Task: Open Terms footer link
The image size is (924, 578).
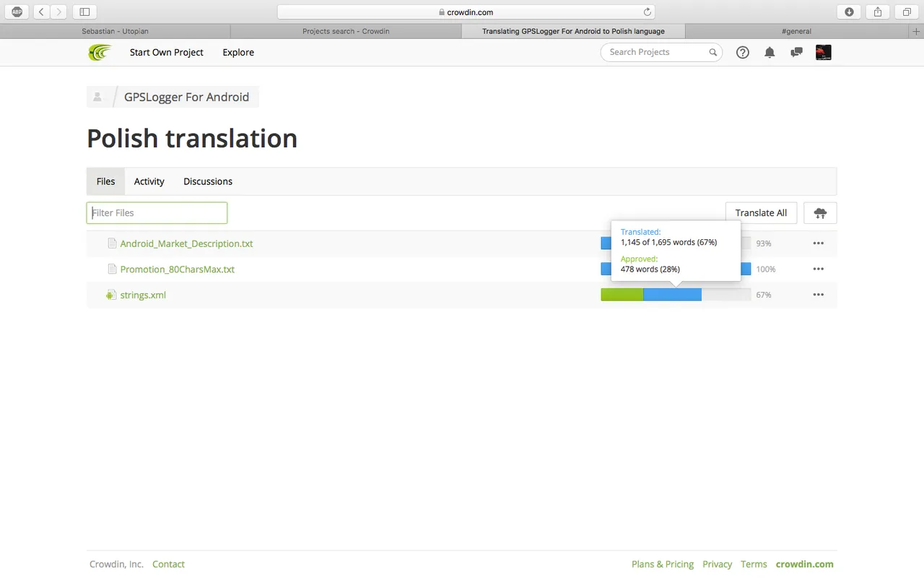Action: 754,564
